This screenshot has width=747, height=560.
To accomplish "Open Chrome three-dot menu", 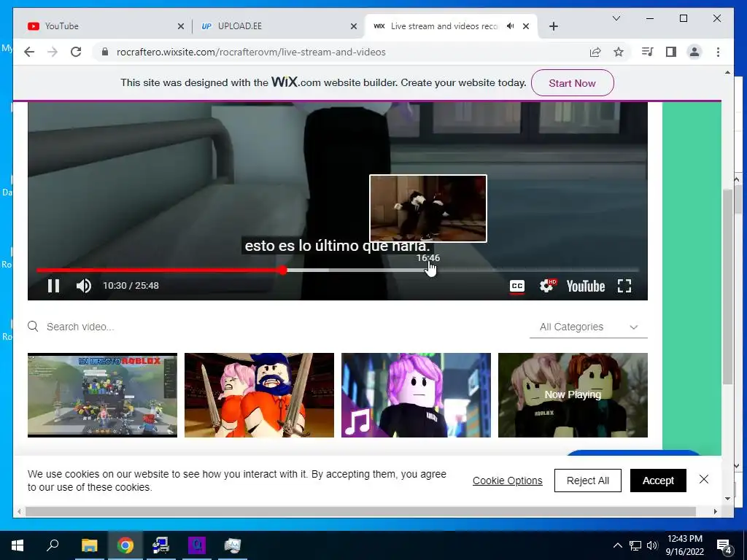I will coord(718,52).
